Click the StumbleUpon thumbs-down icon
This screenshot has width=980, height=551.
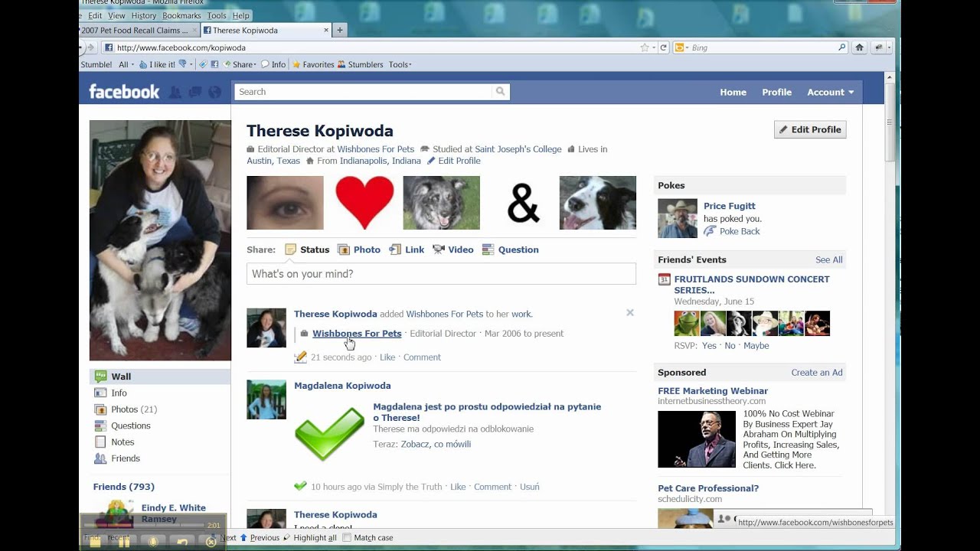tap(182, 64)
